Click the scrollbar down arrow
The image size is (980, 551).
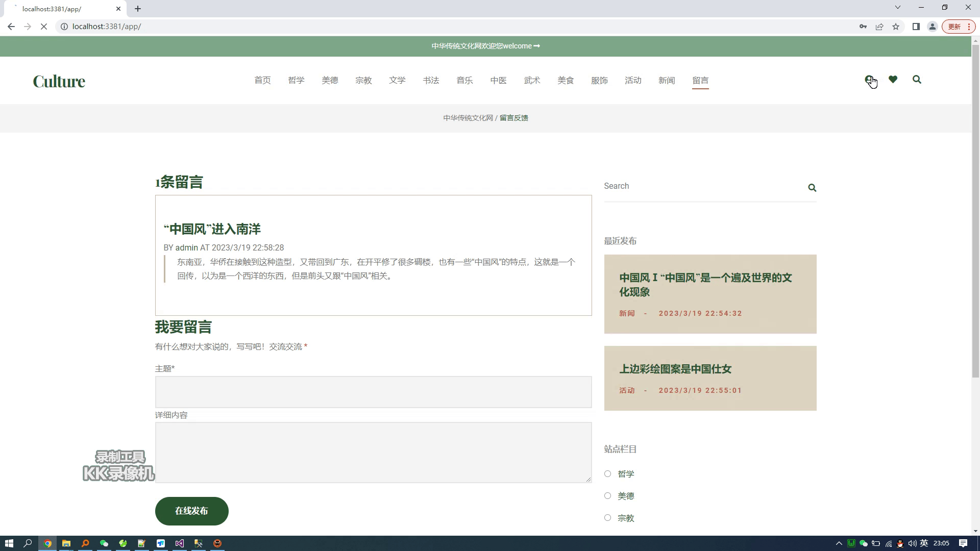coord(975,531)
